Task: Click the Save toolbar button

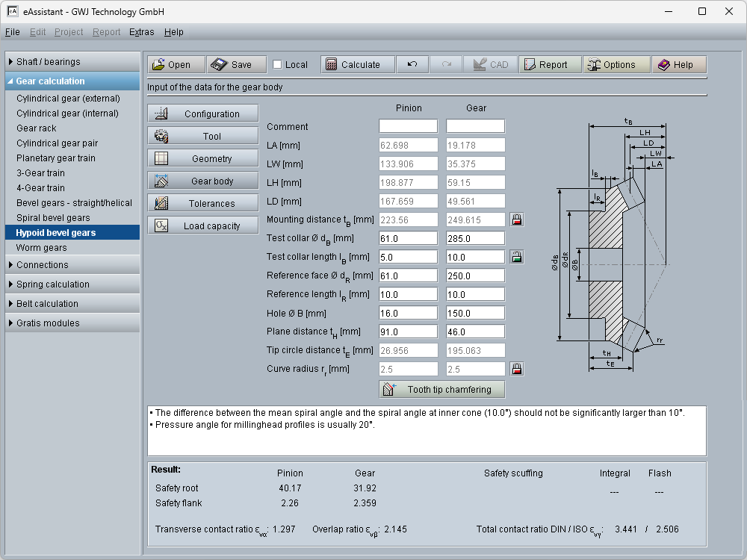Action: 234,65
